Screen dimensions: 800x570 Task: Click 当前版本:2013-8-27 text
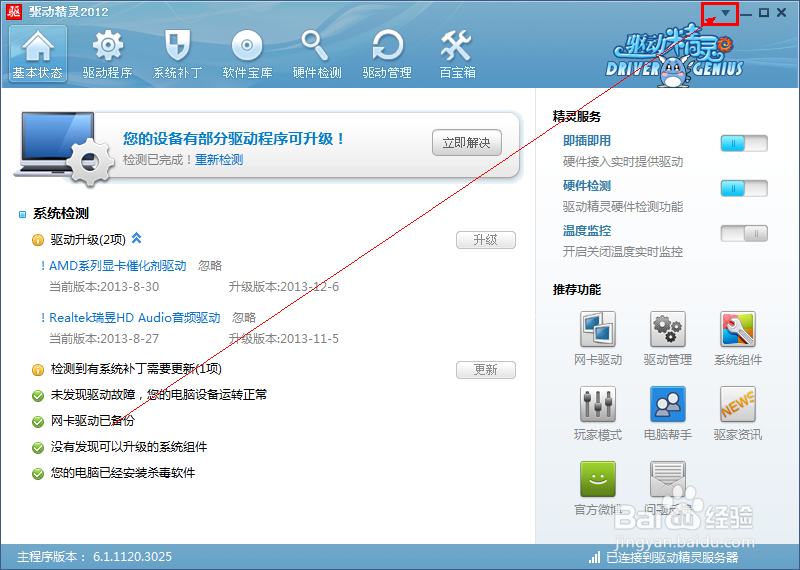[104, 338]
